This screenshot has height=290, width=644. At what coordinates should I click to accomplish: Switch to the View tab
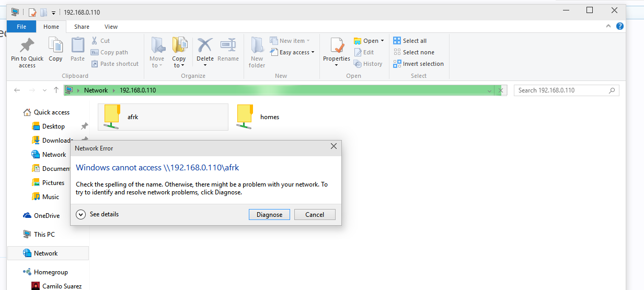coord(111,27)
